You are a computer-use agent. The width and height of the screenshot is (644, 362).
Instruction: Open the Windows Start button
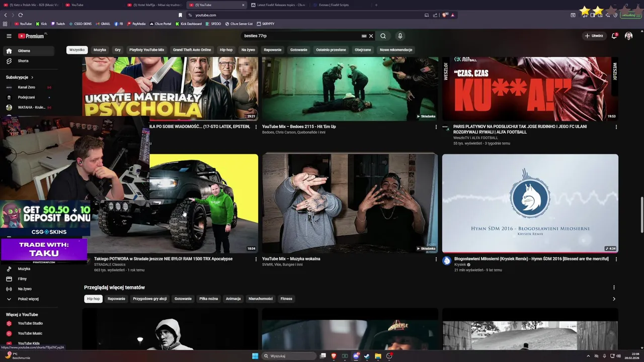[x=255, y=356]
